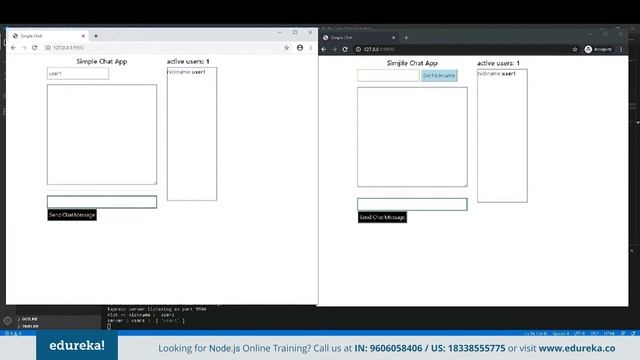Close Simple Chat tab in left browser
The height and width of the screenshot is (360, 640).
pyautogui.click(x=83, y=36)
